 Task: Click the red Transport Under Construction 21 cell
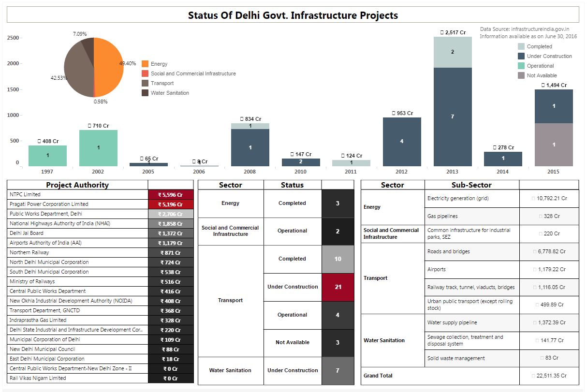point(338,287)
